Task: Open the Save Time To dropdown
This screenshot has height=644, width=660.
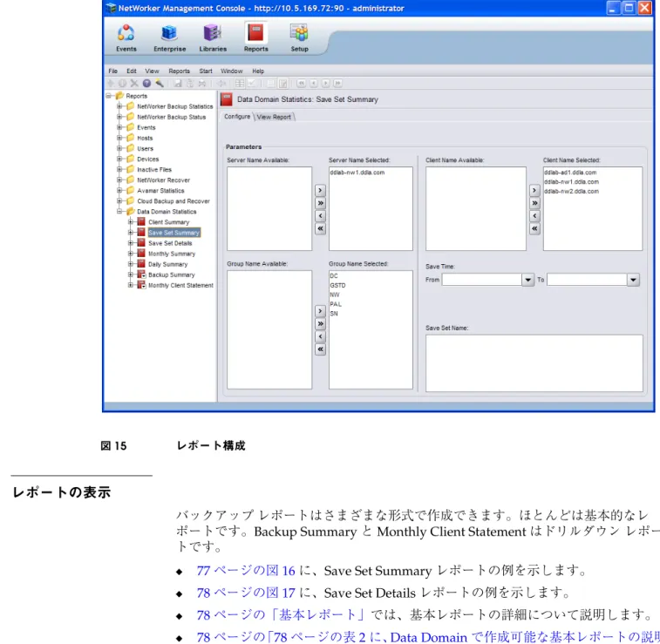Action: tap(633, 280)
